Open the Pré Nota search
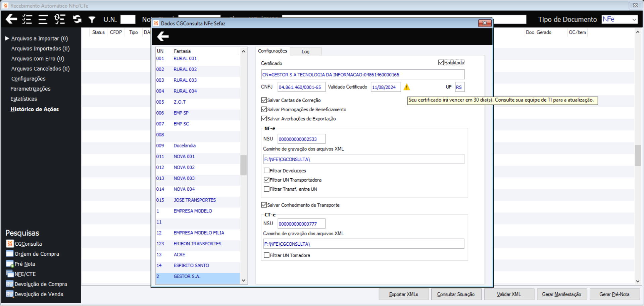 click(20, 264)
